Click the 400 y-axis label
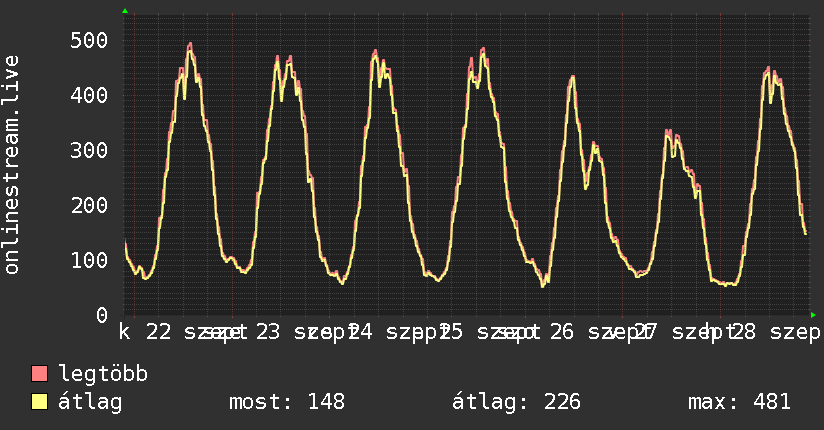This screenshot has width=824, height=430. 89,96
